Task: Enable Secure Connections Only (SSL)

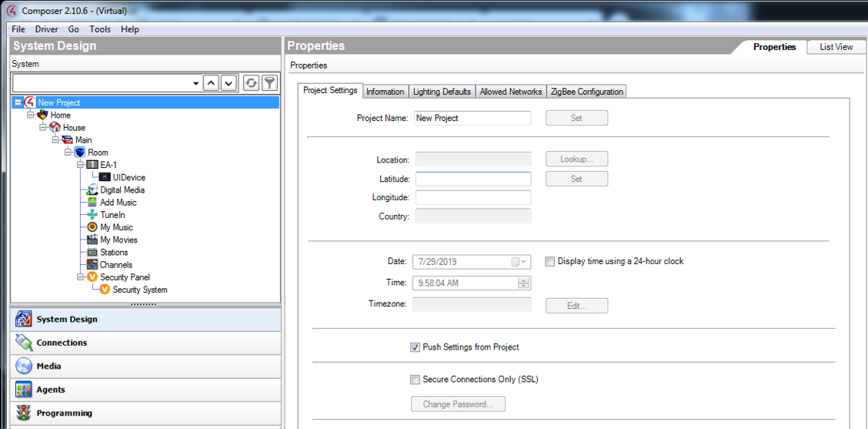Action: click(x=415, y=380)
